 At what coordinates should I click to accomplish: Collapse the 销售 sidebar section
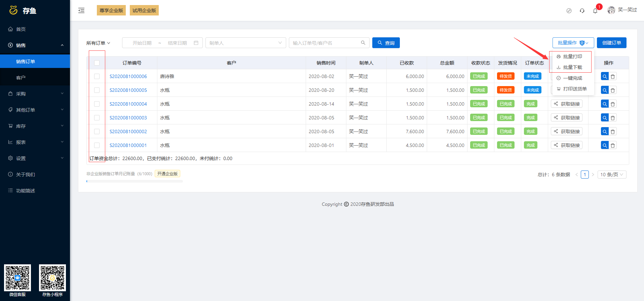35,45
